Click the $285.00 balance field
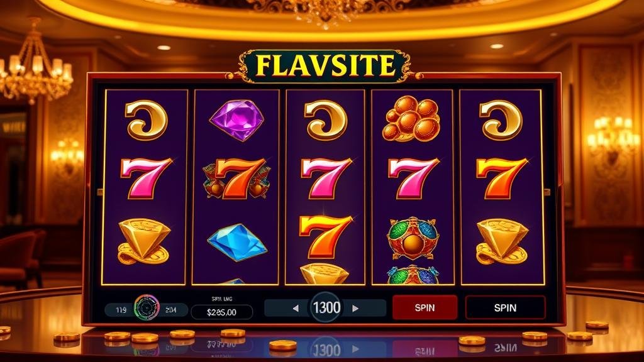Viewport: 644px width, 362px height. click(222, 312)
